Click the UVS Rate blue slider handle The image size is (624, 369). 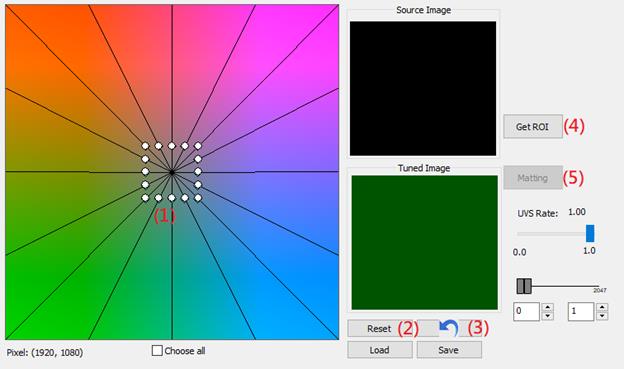590,233
